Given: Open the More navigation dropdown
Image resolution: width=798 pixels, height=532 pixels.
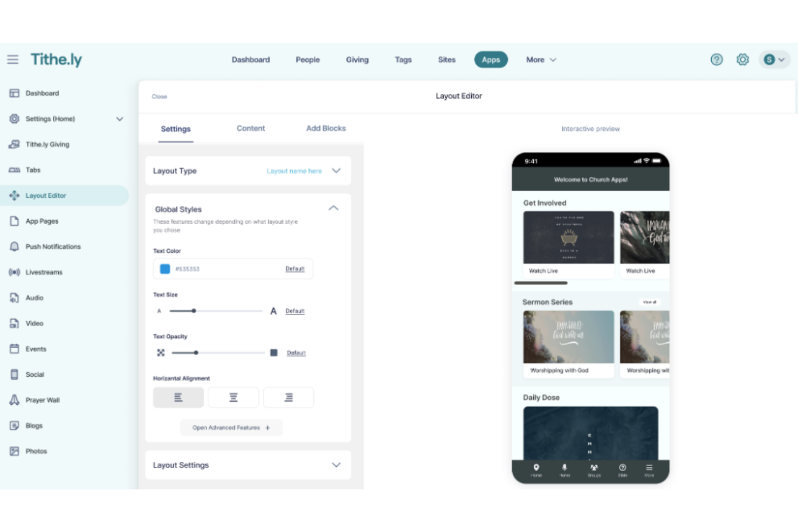Looking at the screenshot, I should coord(541,60).
